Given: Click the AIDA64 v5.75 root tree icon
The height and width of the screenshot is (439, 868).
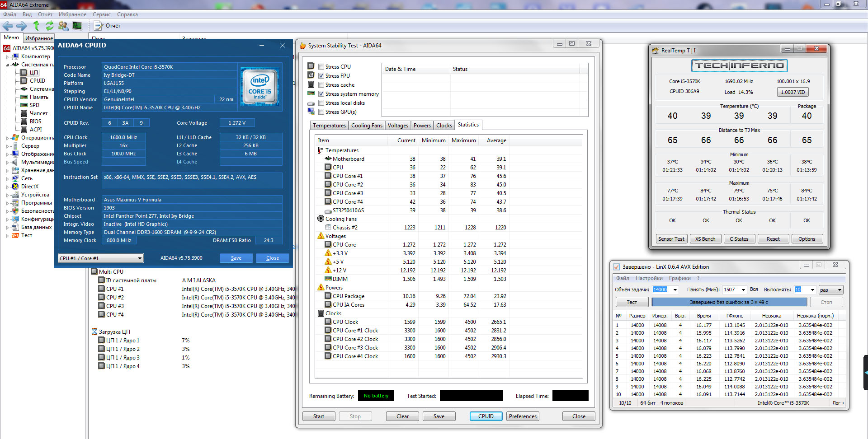Looking at the screenshot, I should point(7,48).
